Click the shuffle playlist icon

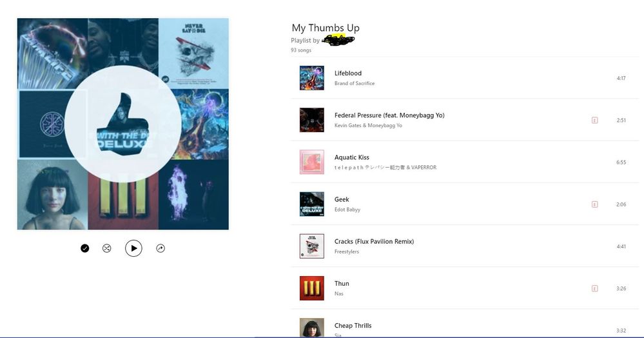(107, 248)
